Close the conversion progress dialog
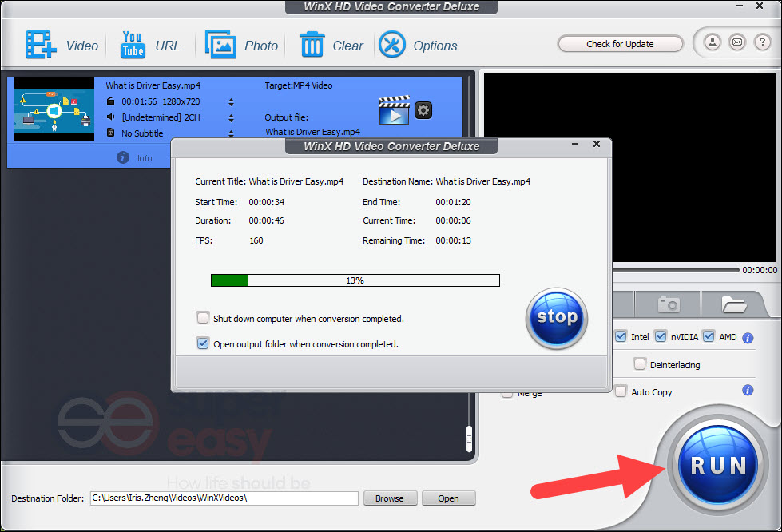 [597, 144]
